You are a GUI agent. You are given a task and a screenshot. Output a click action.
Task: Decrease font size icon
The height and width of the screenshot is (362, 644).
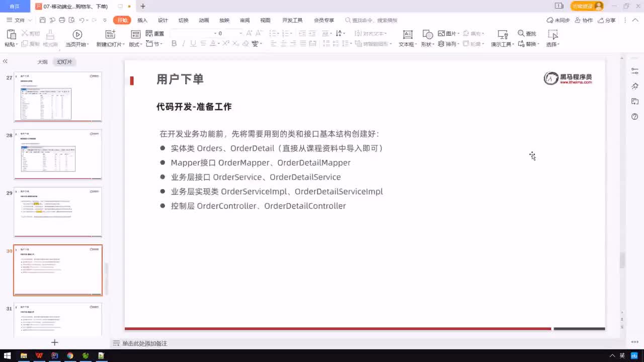click(259, 33)
